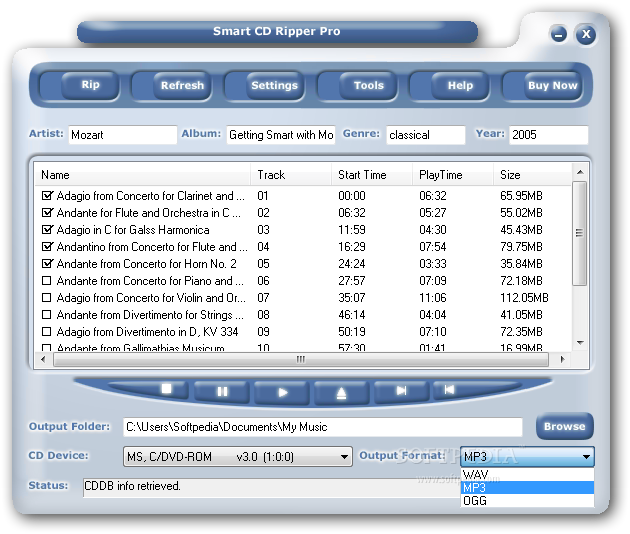Screen dimensions: 630x534
Task: Click the Year field showing 2005
Action: [x=549, y=135]
